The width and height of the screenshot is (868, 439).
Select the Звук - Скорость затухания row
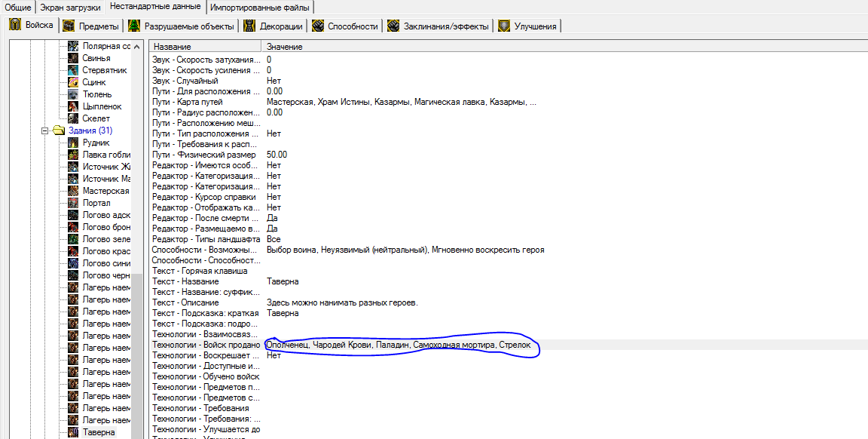click(x=509, y=60)
